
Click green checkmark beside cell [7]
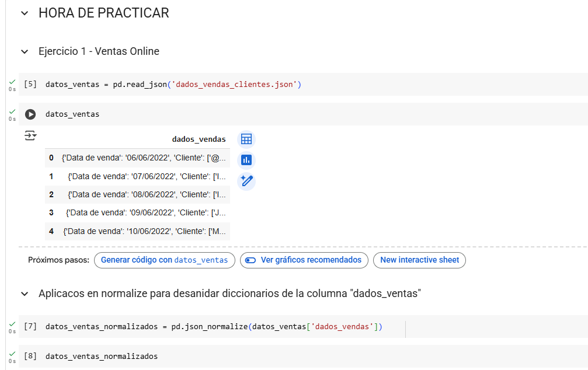pos(12,324)
